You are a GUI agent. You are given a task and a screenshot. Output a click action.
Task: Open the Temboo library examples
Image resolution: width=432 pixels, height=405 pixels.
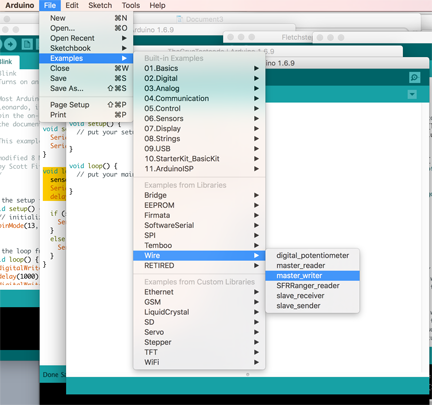199,245
